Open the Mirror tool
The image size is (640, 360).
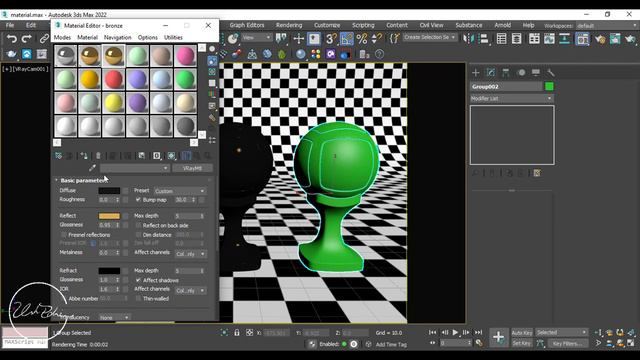pyautogui.click(x=468, y=39)
